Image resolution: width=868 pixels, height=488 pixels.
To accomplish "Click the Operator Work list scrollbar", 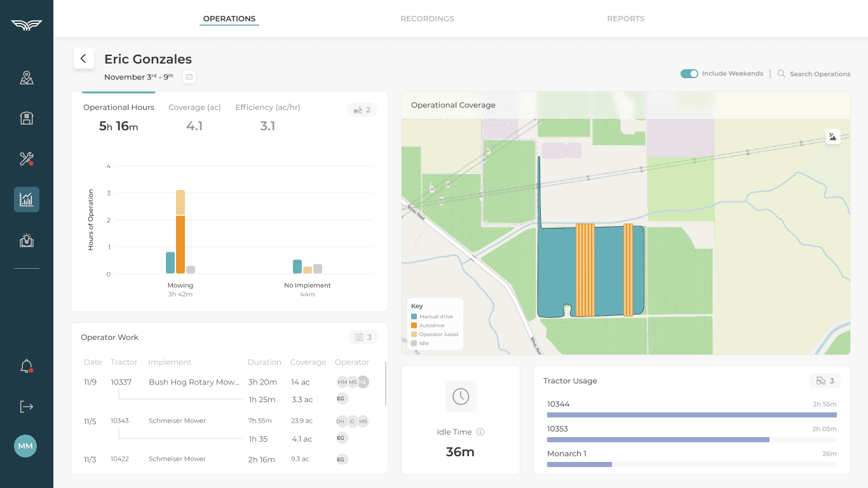I will (x=385, y=383).
